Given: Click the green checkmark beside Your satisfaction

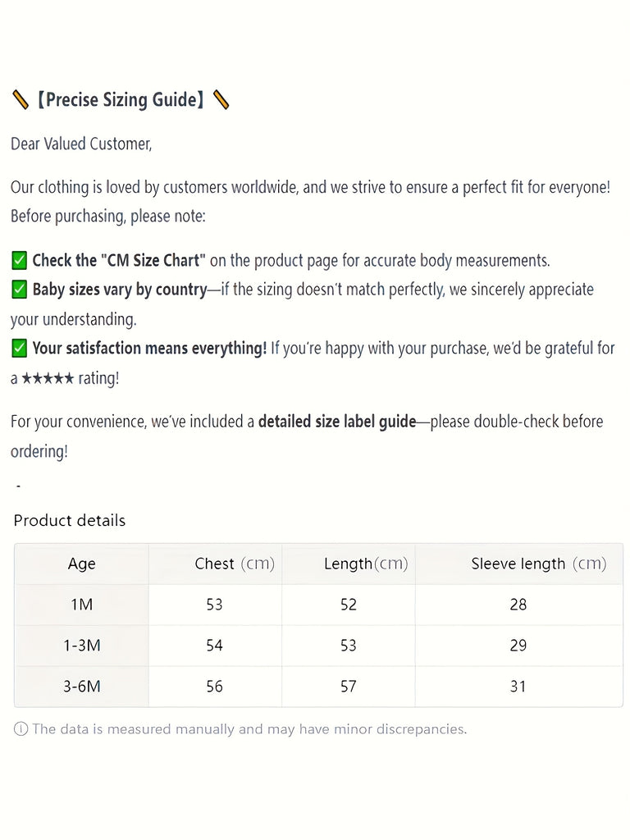Looking at the screenshot, I should coord(20,349).
